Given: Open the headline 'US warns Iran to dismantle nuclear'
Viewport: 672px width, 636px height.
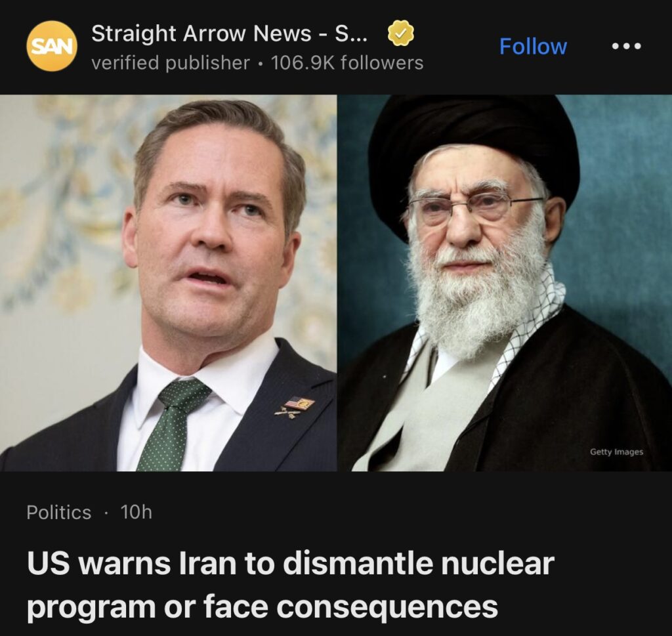Looking at the screenshot, I should tap(291, 563).
